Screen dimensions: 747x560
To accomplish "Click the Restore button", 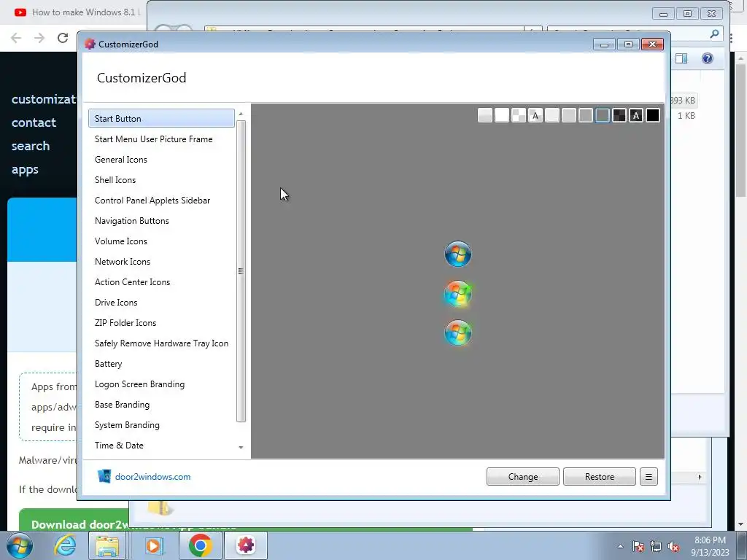I will click(x=600, y=477).
